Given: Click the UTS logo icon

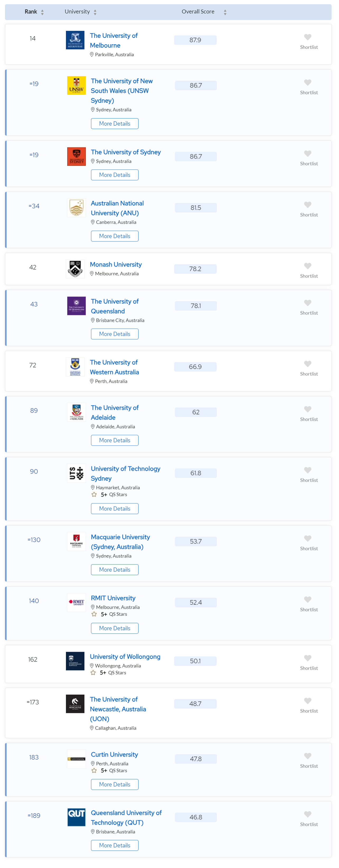Looking at the screenshot, I should click(x=77, y=473).
